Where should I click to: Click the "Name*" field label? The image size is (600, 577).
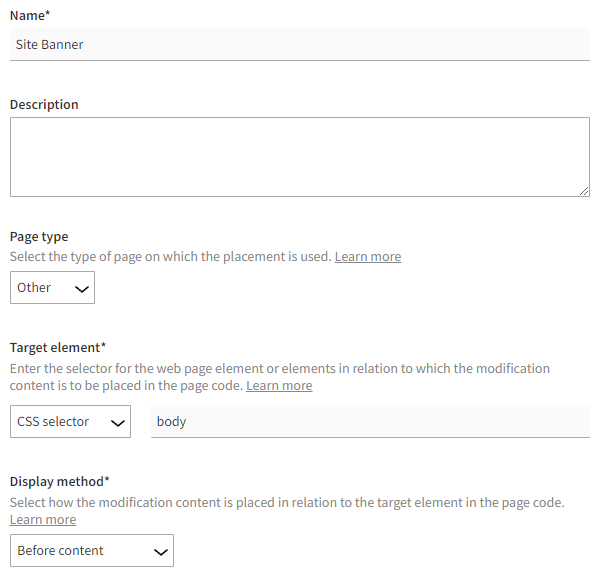[30, 15]
